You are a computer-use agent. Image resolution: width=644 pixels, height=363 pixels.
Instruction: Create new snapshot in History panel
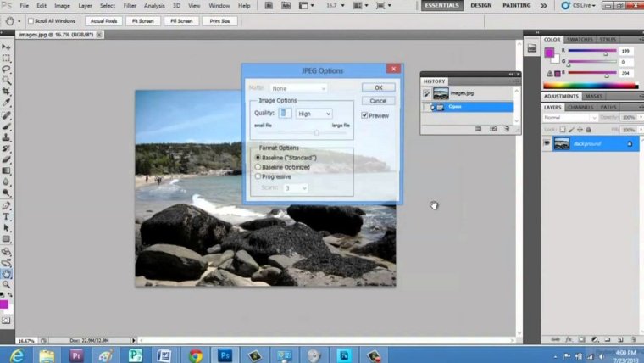[x=493, y=129]
